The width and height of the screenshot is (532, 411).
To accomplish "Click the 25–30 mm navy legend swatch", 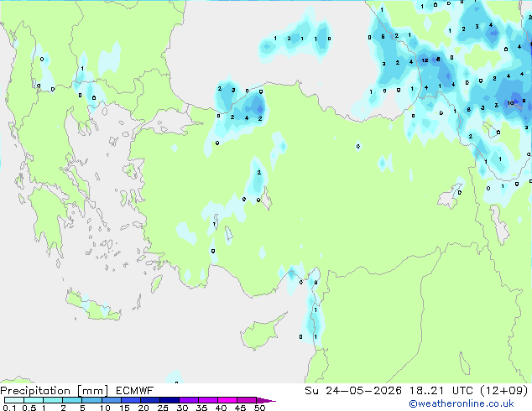I will point(170,400).
